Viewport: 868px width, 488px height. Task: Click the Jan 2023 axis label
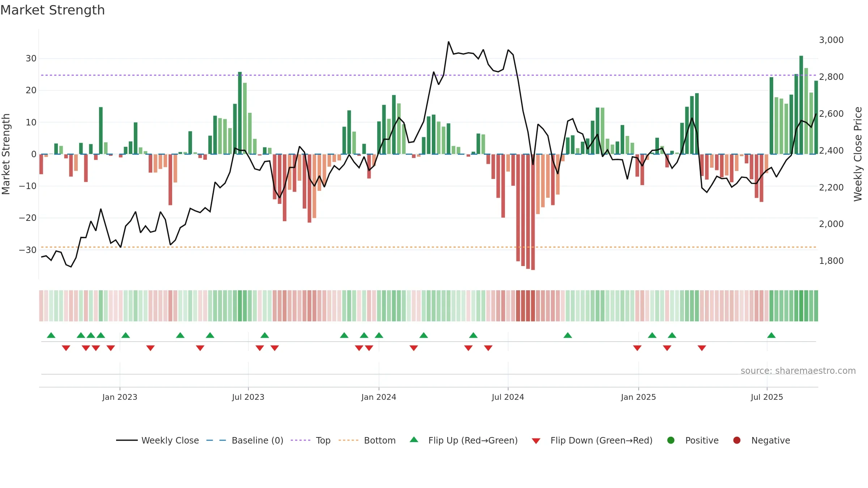(x=120, y=397)
